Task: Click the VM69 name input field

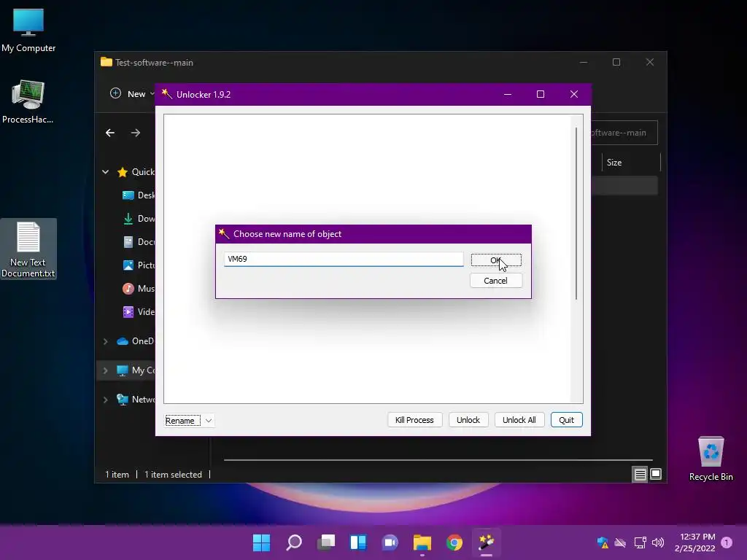Action: pos(344,259)
